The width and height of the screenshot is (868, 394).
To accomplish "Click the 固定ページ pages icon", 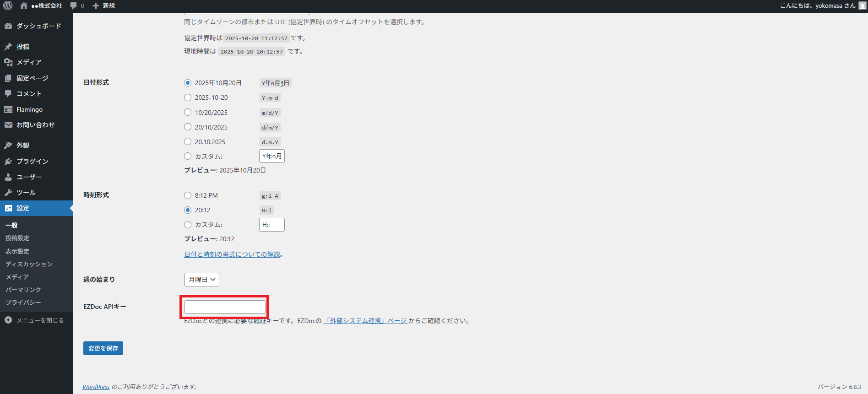I will (8, 78).
